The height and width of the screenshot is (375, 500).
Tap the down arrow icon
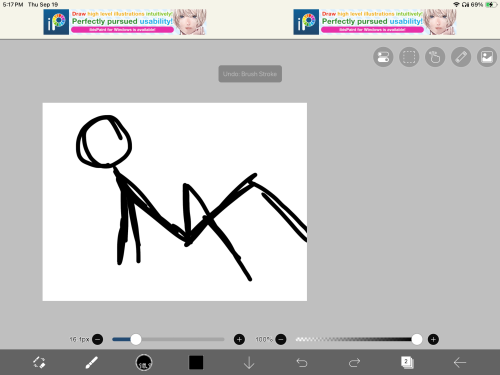pos(249,362)
